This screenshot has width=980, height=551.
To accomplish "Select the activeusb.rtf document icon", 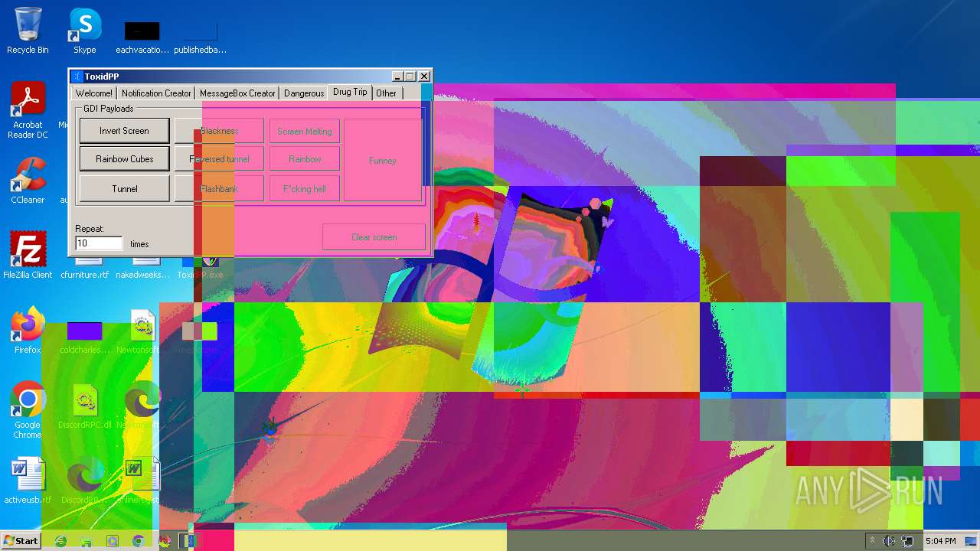I will [28, 481].
